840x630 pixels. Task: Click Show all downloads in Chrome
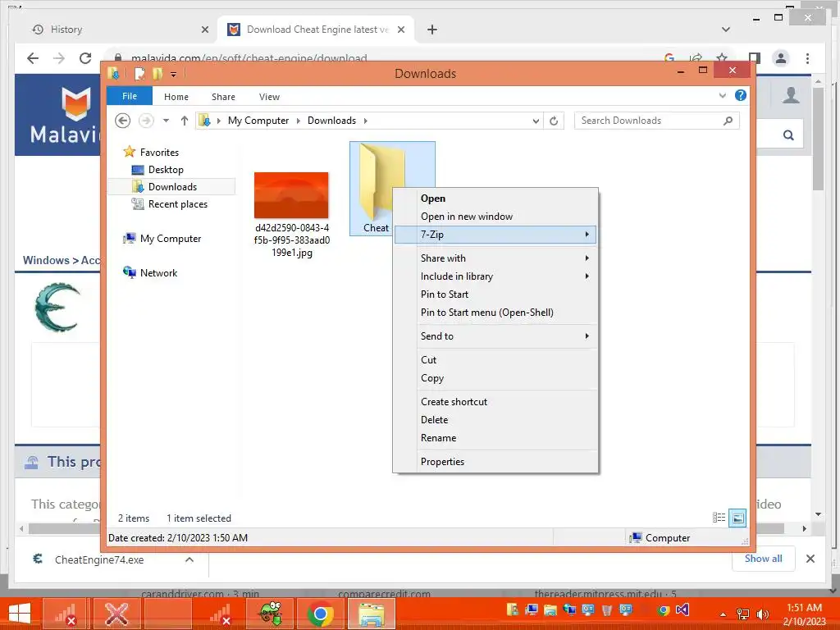coord(764,559)
